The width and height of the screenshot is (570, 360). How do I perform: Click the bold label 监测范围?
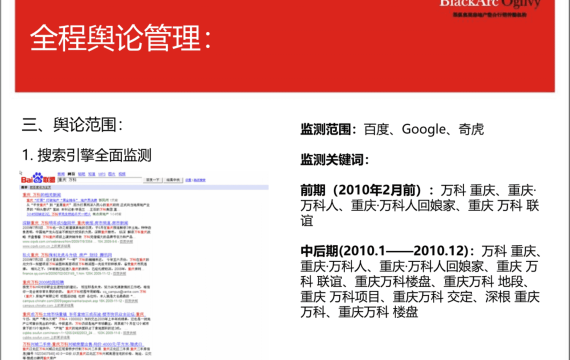click(328, 129)
